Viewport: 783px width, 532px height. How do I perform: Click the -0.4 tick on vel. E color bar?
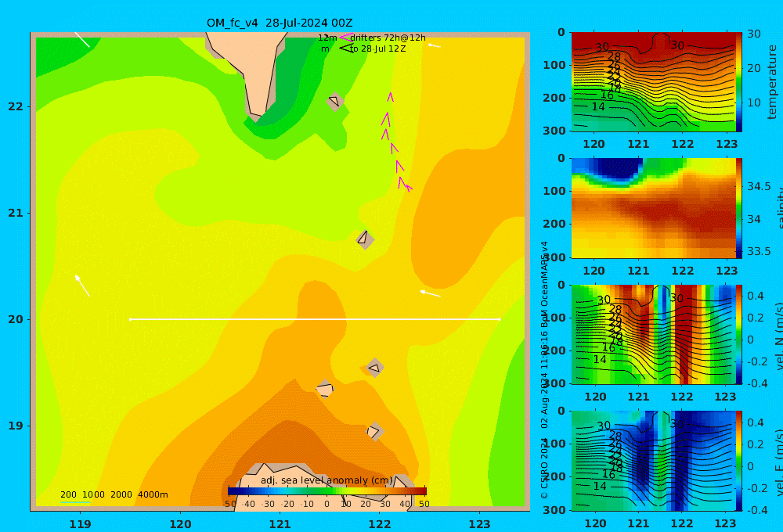757,510
